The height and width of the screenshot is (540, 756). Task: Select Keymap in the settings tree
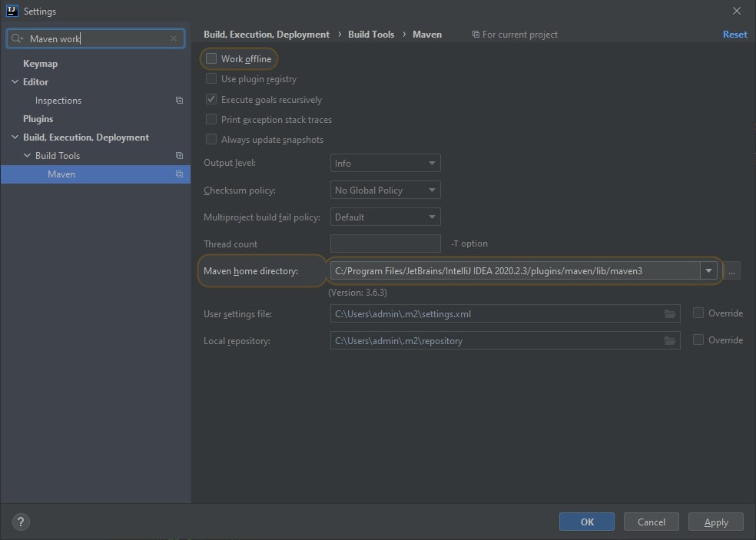pos(41,64)
